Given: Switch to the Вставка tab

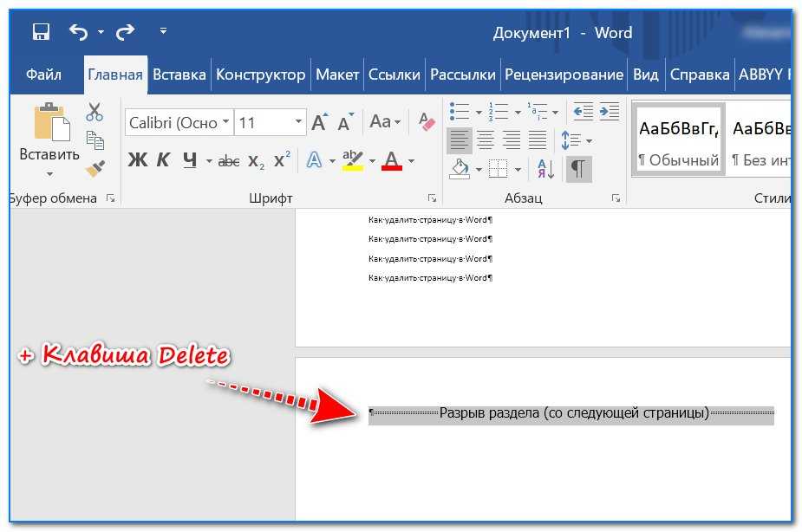Looking at the screenshot, I should coord(179,75).
